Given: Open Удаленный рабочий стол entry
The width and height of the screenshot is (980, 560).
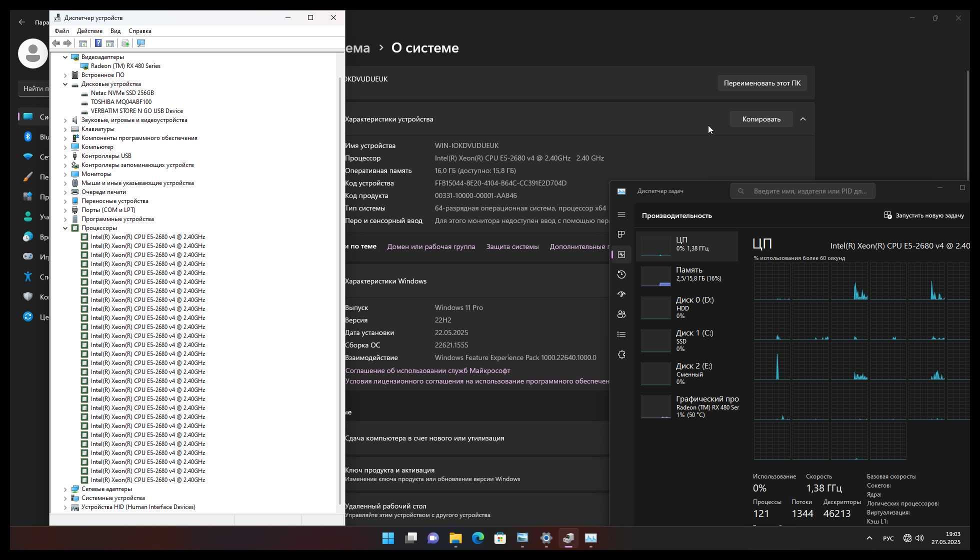Looking at the screenshot, I should [476, 510].
